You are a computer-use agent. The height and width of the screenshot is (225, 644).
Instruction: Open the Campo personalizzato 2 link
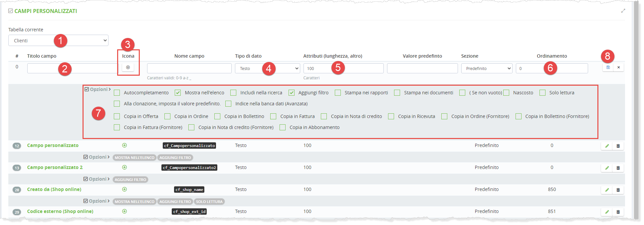point(55,167)
